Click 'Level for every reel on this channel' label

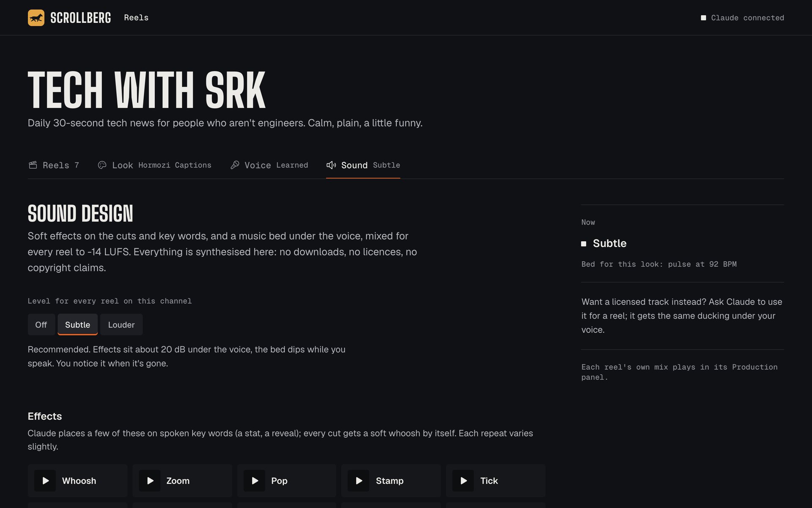110,301
